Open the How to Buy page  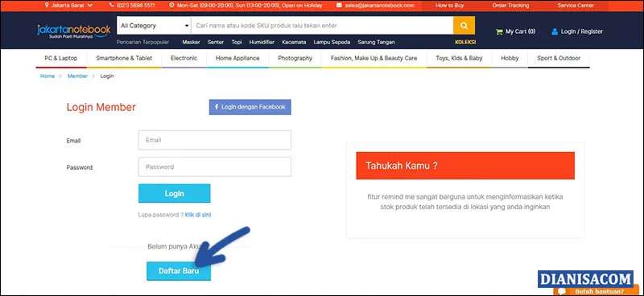[x=450, y=6]
